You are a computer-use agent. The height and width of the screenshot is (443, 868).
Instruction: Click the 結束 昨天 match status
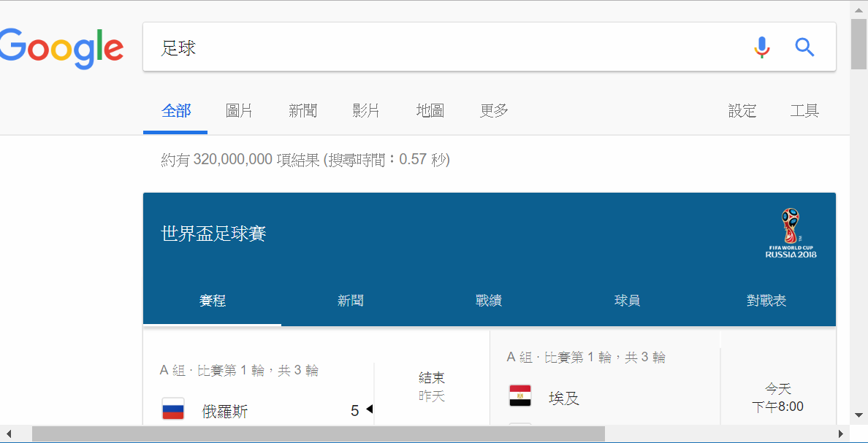(x=432, y=387)
